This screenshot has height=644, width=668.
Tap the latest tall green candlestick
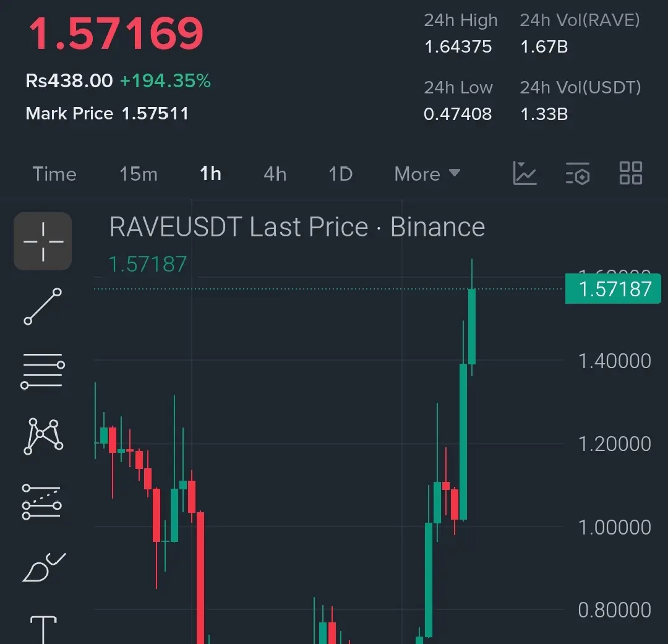click(x=471, y=326)
